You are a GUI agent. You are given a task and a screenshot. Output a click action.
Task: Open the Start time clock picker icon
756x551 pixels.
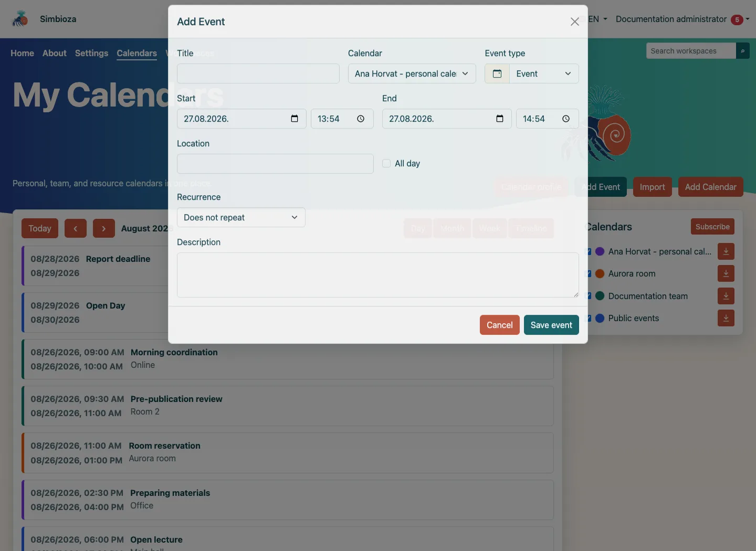point(361,119)
